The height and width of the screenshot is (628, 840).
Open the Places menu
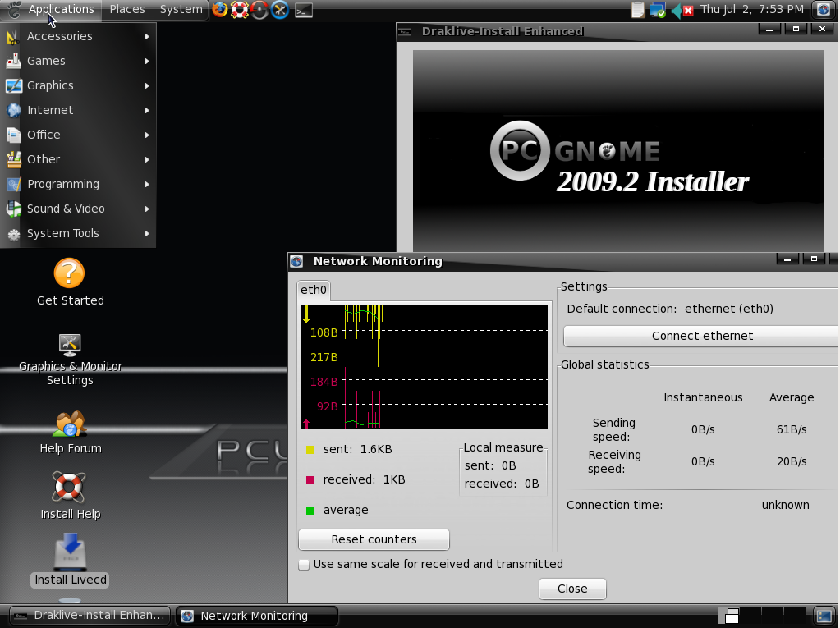127,9
